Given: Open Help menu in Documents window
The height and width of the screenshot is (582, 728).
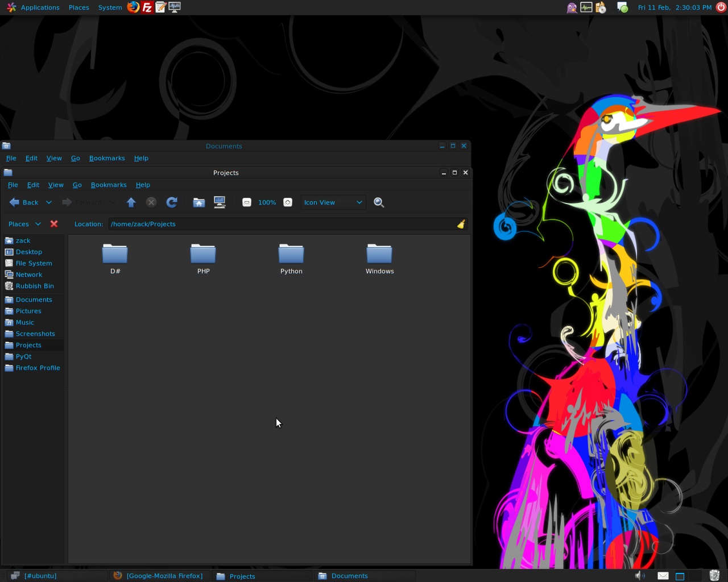Looking at the screenshot, I should (141, 158).
